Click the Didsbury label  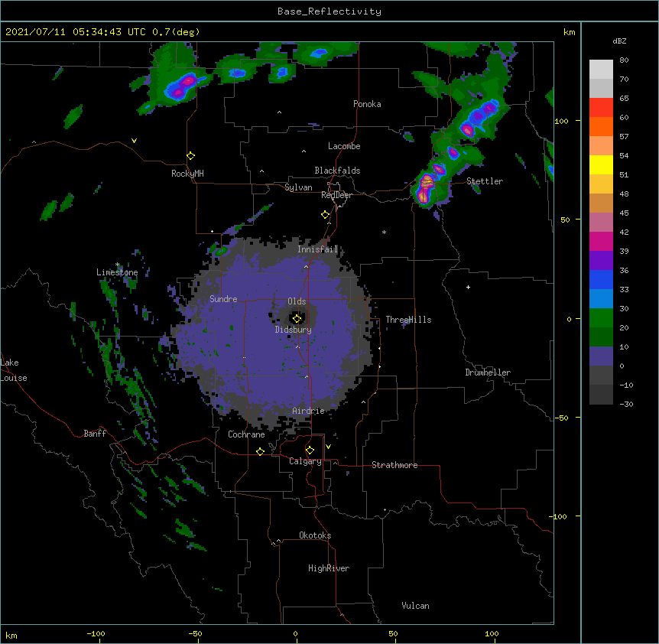(x=294, y=330)
